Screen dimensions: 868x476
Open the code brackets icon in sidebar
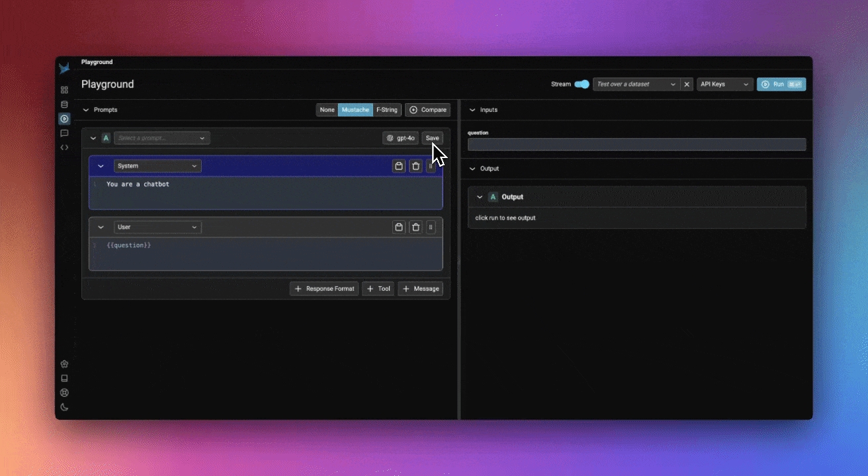[x=64, y=147]
